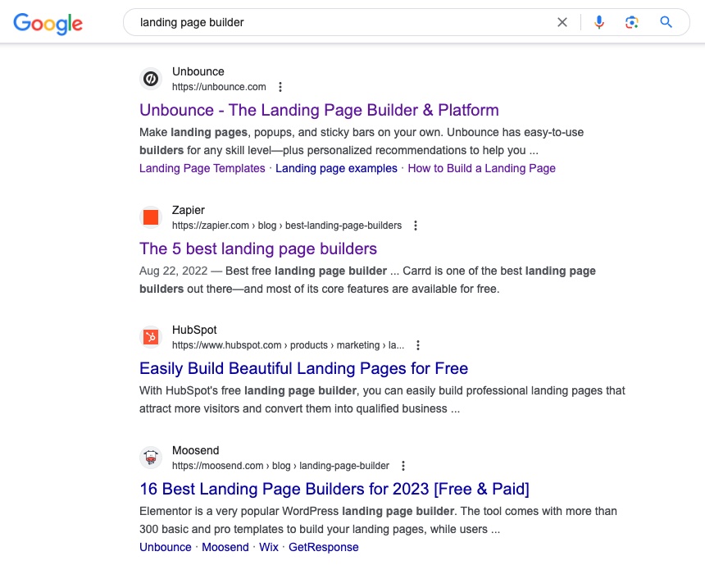Viewport: 705px width, 588px height.
Task: Open three-dot menu for Moosend result
Action: pyautogui.click(x=403, y=466)
